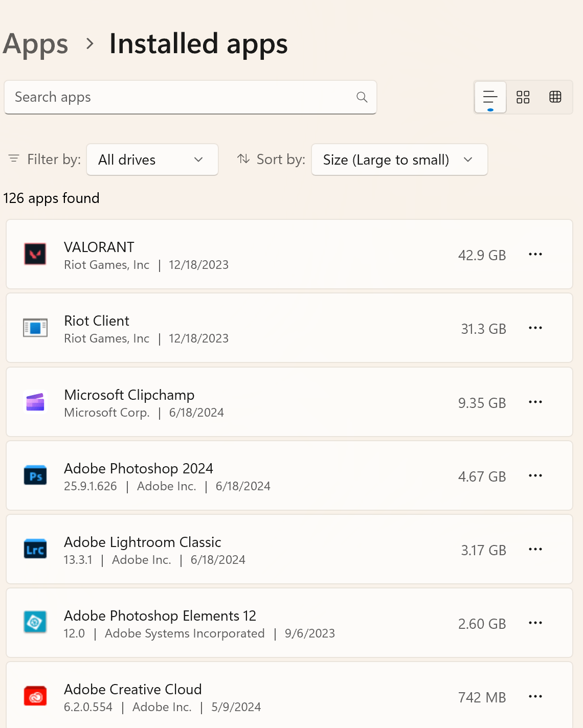This screenshot has width=583, height=728.
Task: Click the Adobe Creative Cloud icon
Action: point(35,696)
